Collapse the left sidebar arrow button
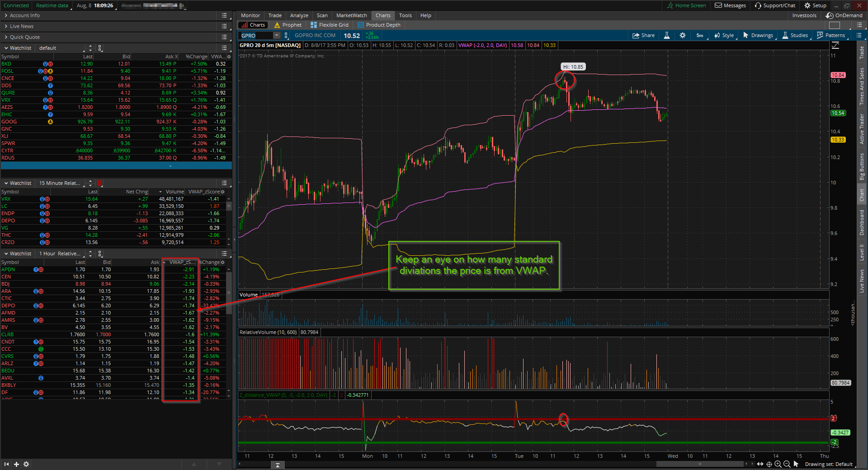 point(6,464)
